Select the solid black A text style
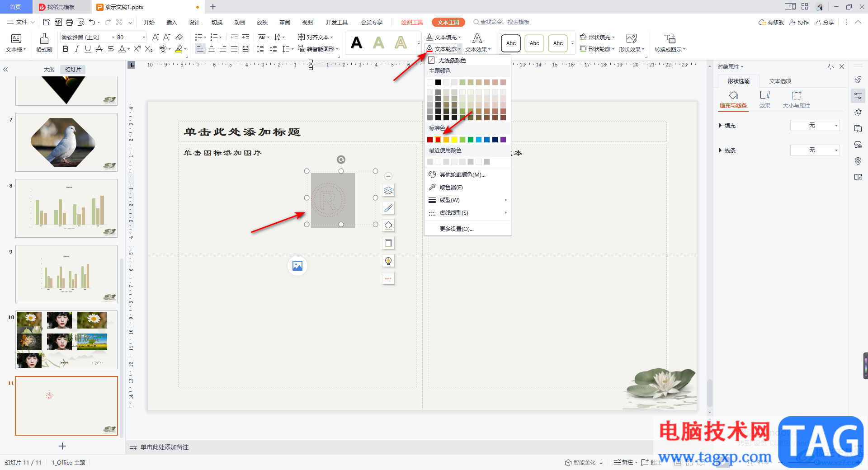The height and width of the screenshot is (470, 868). 357,43
